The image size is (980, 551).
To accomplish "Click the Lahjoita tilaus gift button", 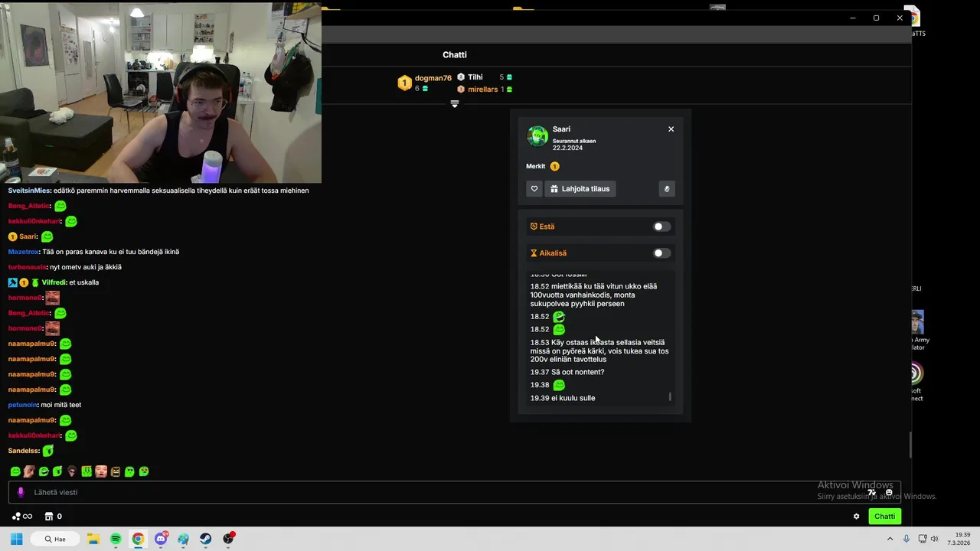I will (580, 189).
